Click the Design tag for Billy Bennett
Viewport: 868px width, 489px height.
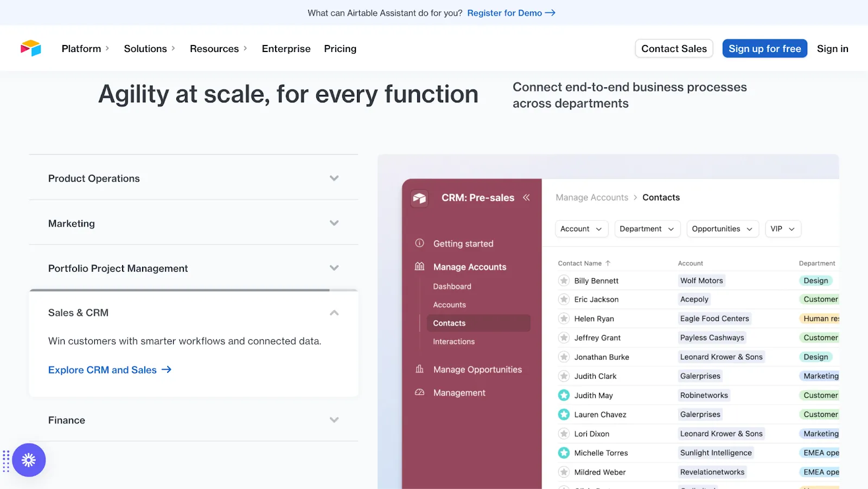(815, 280)
